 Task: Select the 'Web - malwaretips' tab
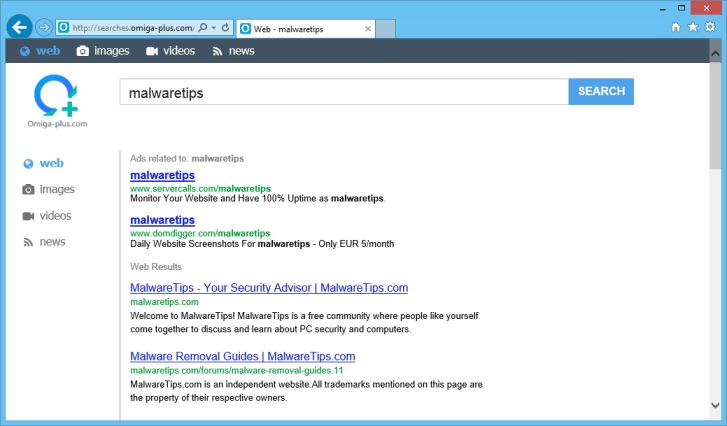(305, 29)
